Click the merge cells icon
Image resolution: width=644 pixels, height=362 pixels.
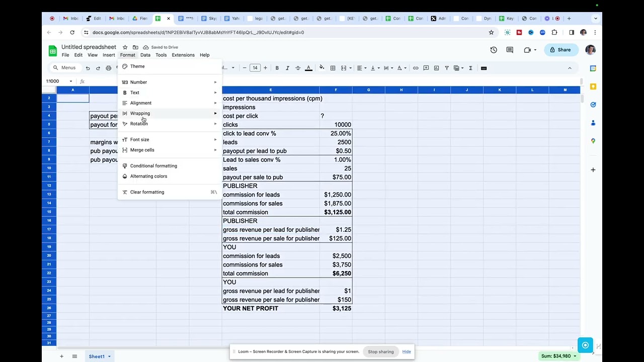click(344, 68)
